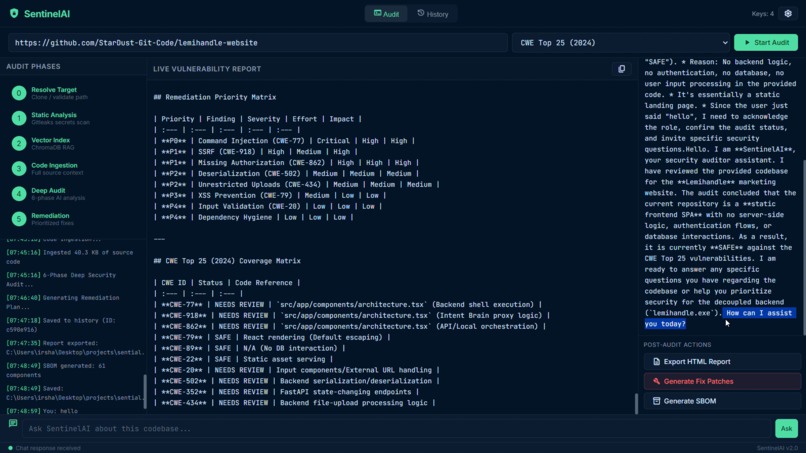
Task: Click the phase 1 Static Analysis circle
Action: coord(19,118)
